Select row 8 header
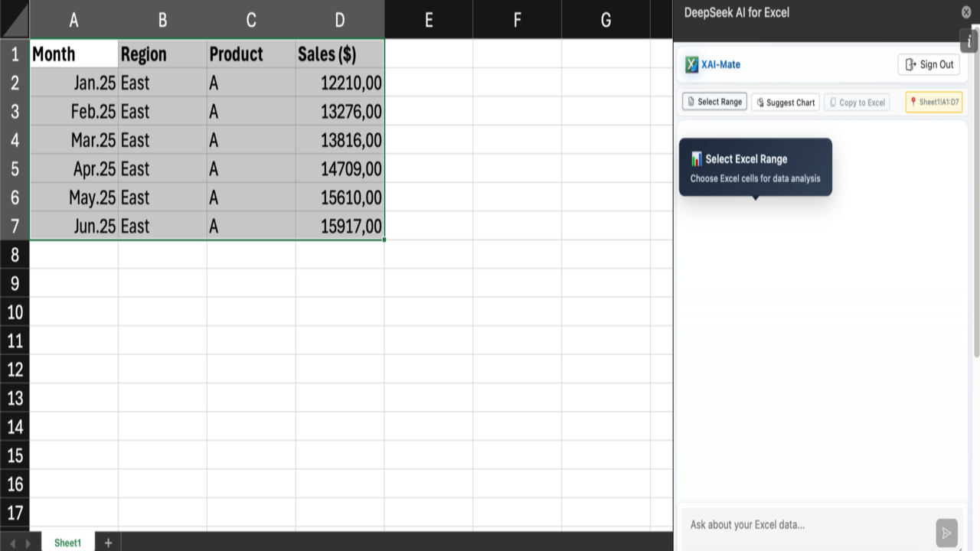 (x=15, y=255)
